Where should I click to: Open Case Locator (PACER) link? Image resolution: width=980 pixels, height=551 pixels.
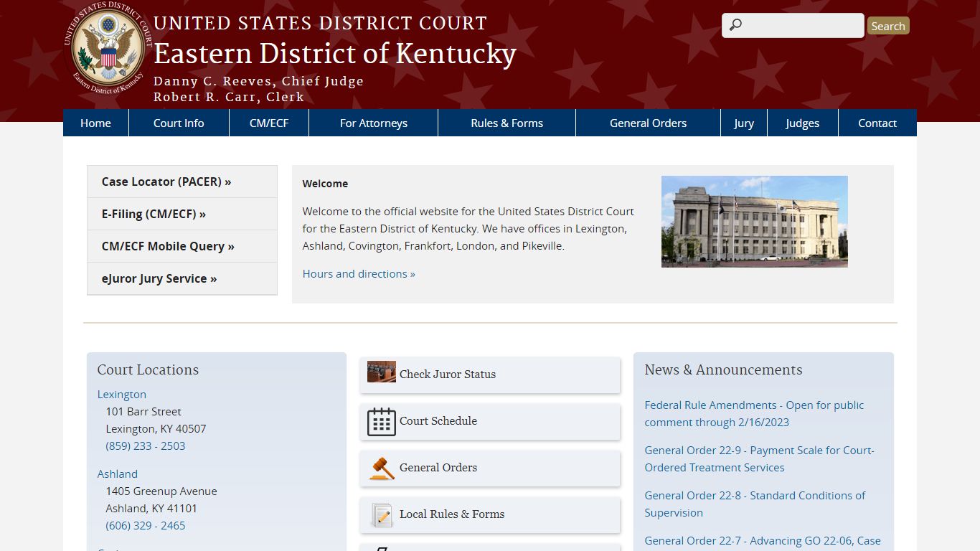point(182,182)
